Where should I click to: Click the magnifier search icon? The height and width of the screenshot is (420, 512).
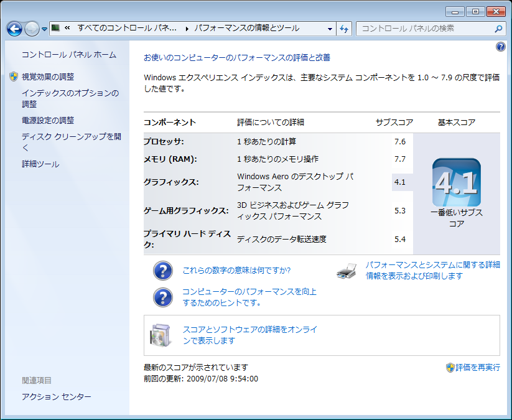[498, 29]
